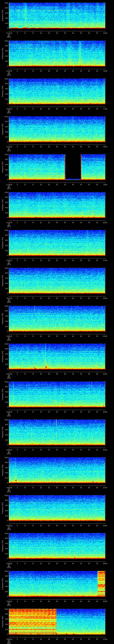114x644 pixels.
Task: Click the "5:24:00" start time label
Action: (x=9, y=412)
